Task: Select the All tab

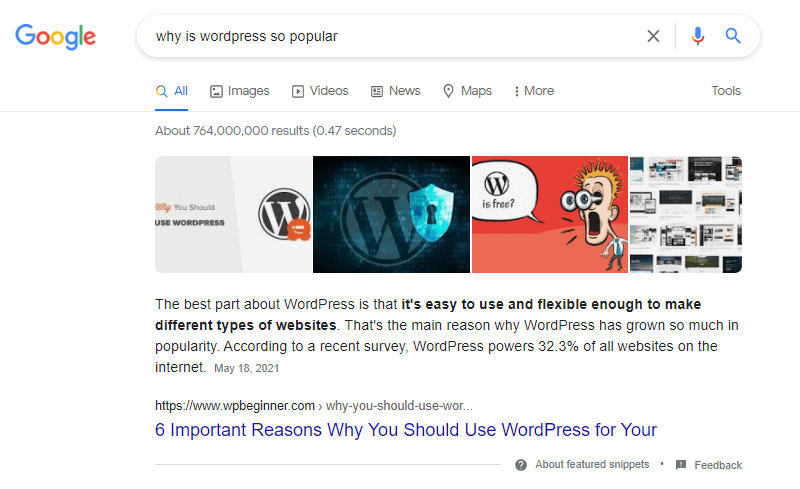Action: point(172,91)
